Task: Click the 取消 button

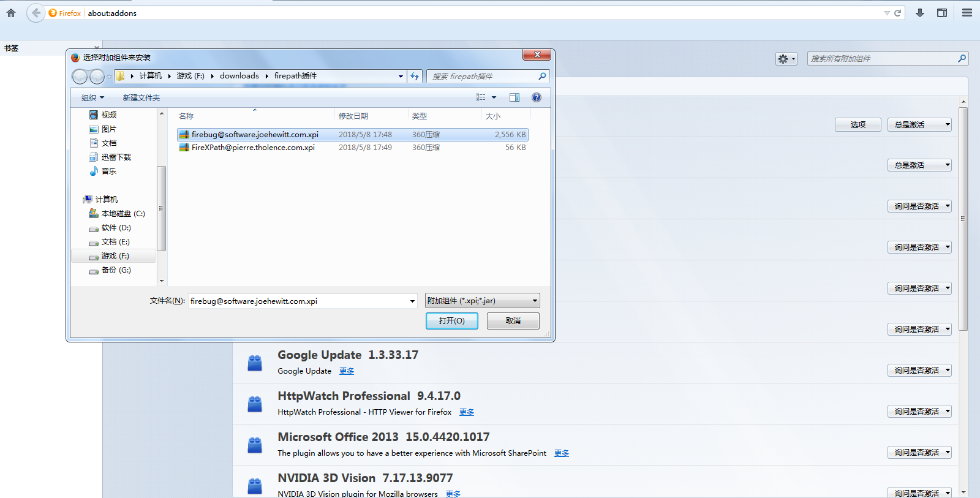Action: coord(513,321)
